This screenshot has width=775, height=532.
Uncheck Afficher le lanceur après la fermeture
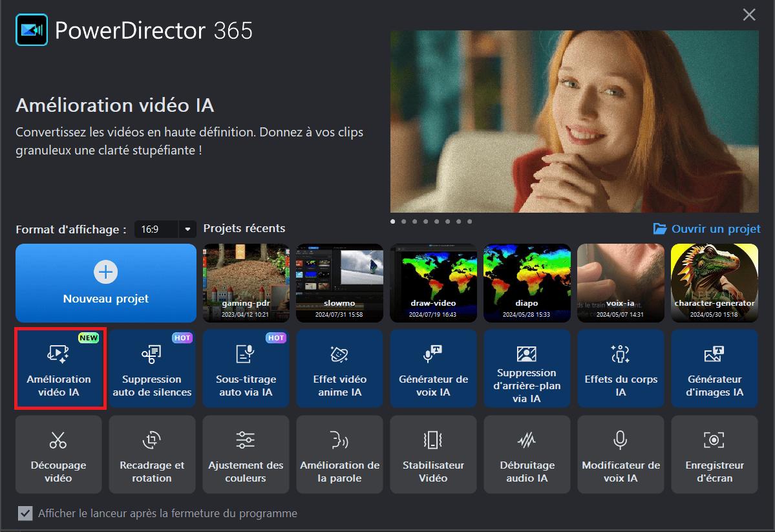pyautogui.click(x=25, y=513)
